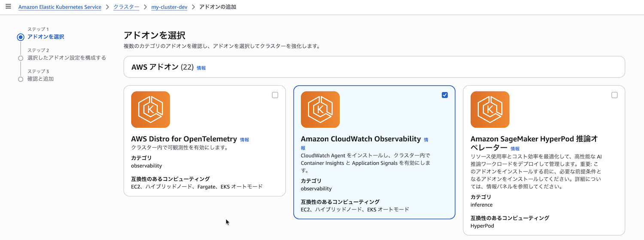This screenshot has width=644, height=240.
Task: Check the SageMaker HyperPod add-on checkbox
Action: coord(614,95)
